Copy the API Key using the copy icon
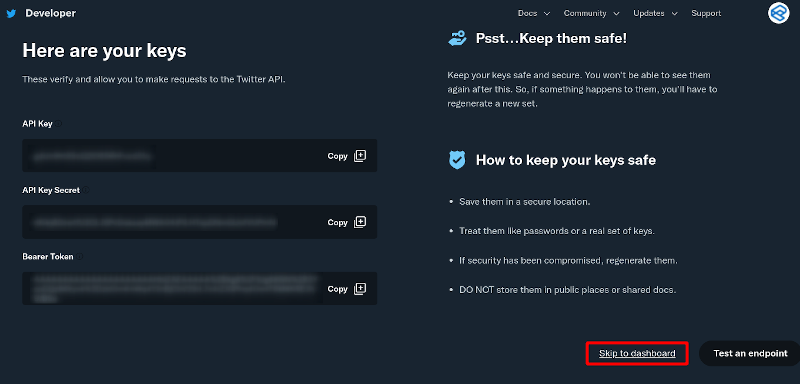800x384 pixels. coord(360,156)
